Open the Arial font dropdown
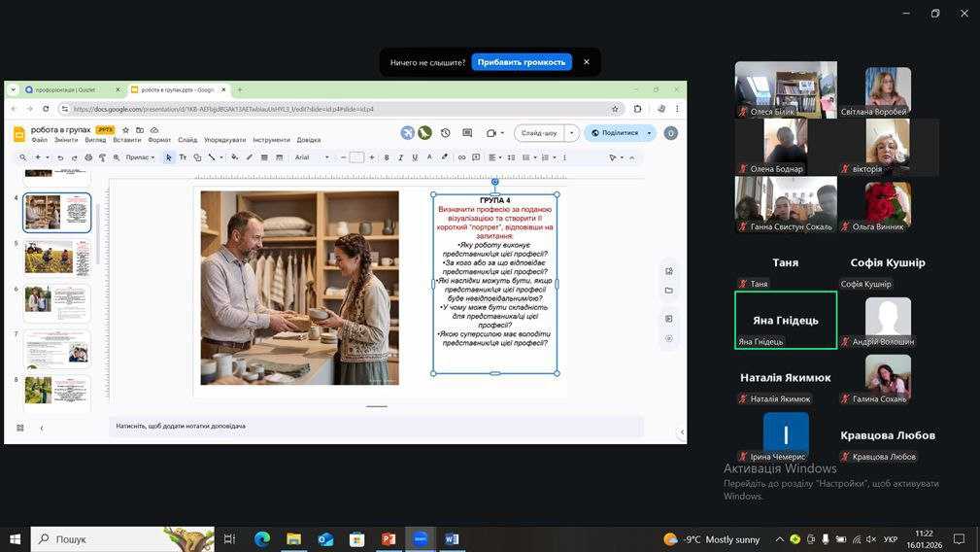The height and width of the screenshot is (552, 980). [312, 157]
